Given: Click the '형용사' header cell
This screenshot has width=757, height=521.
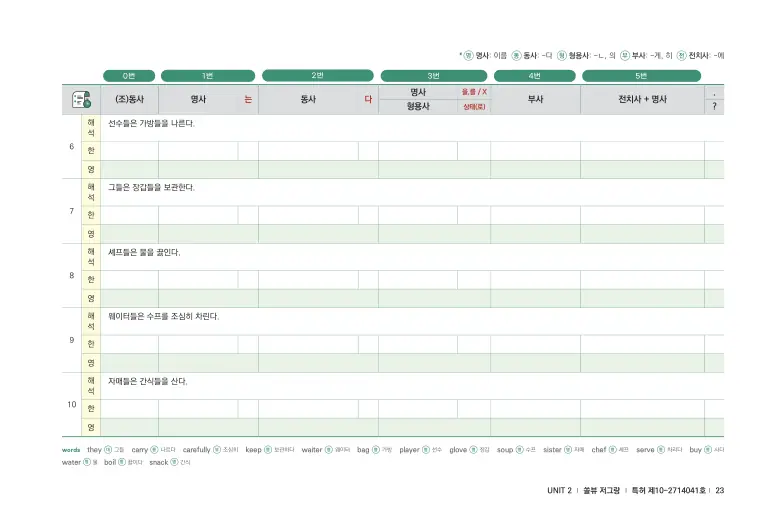Looking at the screenshot, I should pyautogui.click(x=418, y=106).
